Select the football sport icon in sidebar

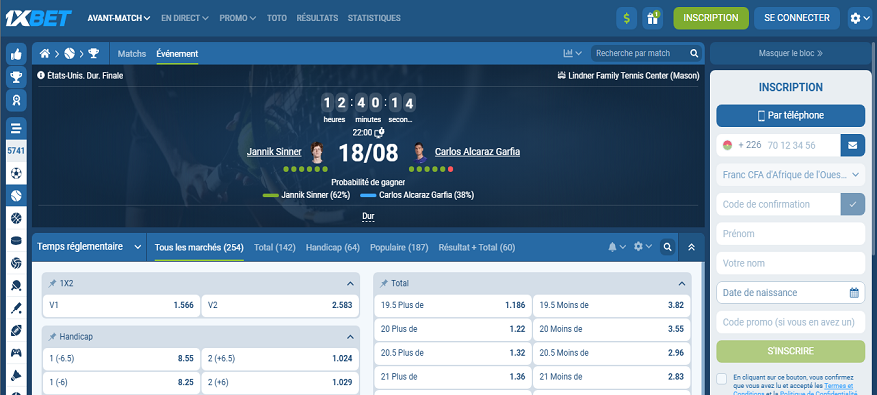[x=16, y=173]
